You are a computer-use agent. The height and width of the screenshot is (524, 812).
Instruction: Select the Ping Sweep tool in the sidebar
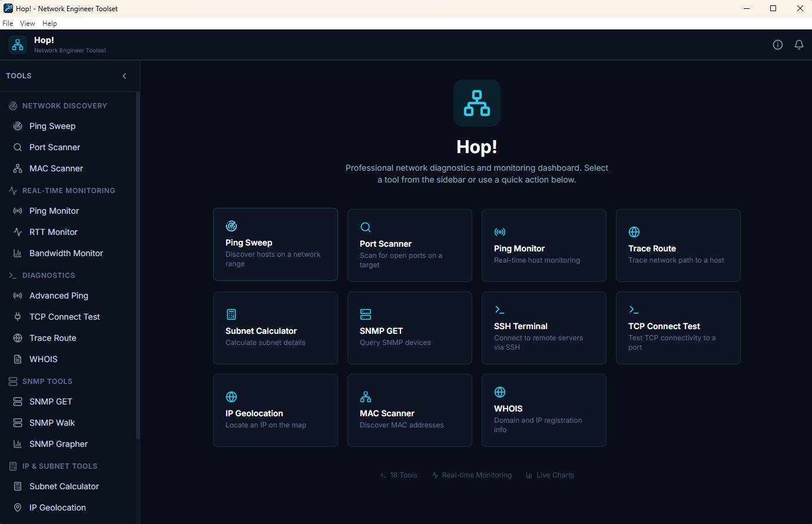52,125
